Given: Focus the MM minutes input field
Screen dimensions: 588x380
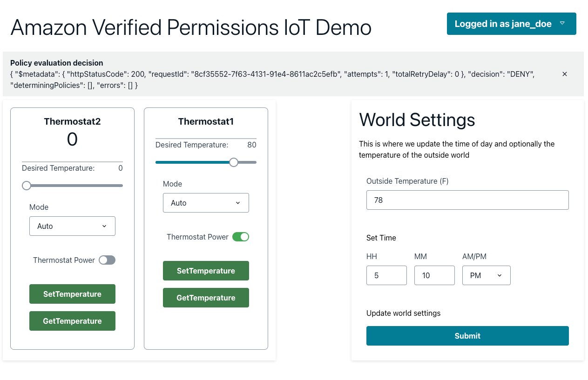Looking at the screenshot, I should [x=434, y=275].
